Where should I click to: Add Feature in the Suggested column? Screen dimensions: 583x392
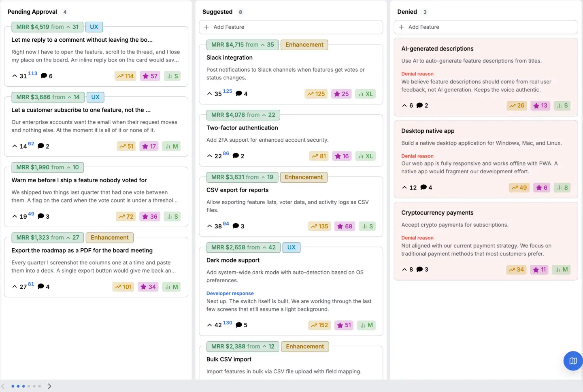pyautogui.click(x=291, y=27)
